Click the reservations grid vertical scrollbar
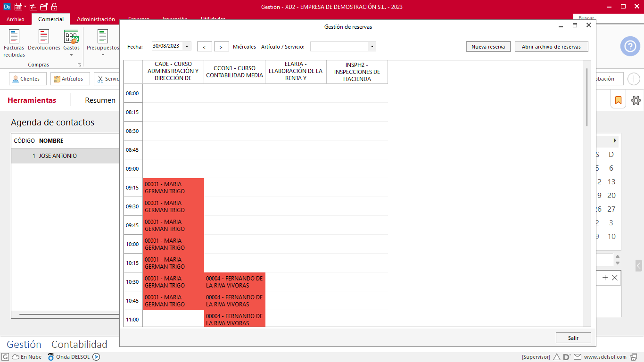 [x=586, y=97]
